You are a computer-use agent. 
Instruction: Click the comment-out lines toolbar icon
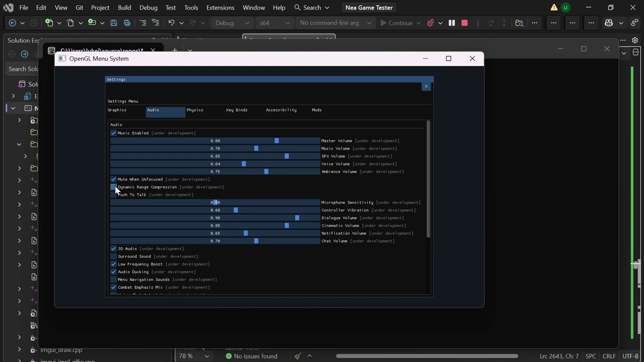[x=143, y=23]
